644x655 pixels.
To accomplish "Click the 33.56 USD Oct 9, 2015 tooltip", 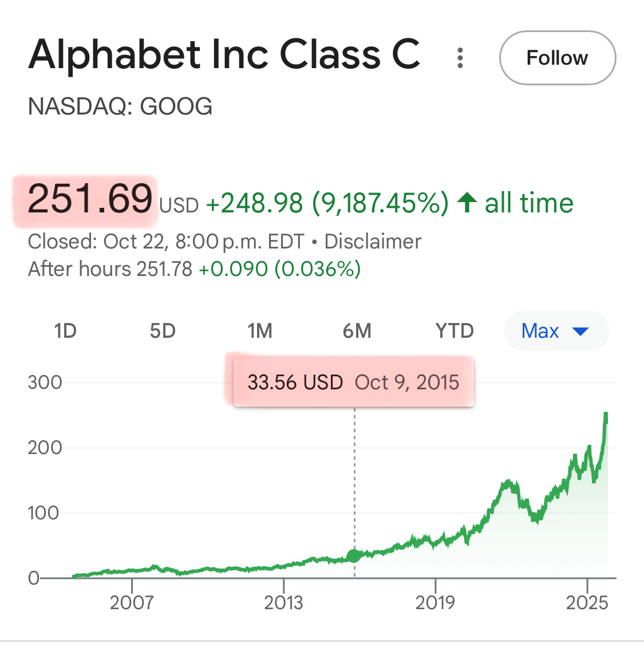I will (x=353, y=382).
